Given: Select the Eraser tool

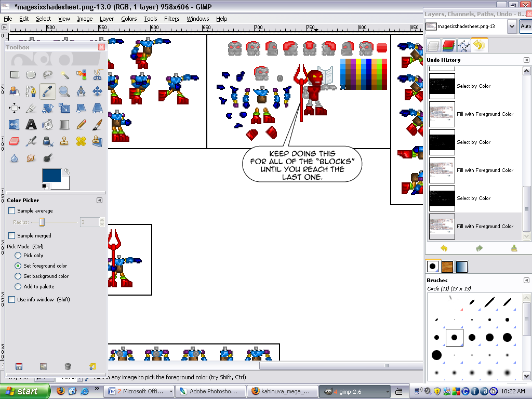Looking at the screenshot, I should pos(14,141).
